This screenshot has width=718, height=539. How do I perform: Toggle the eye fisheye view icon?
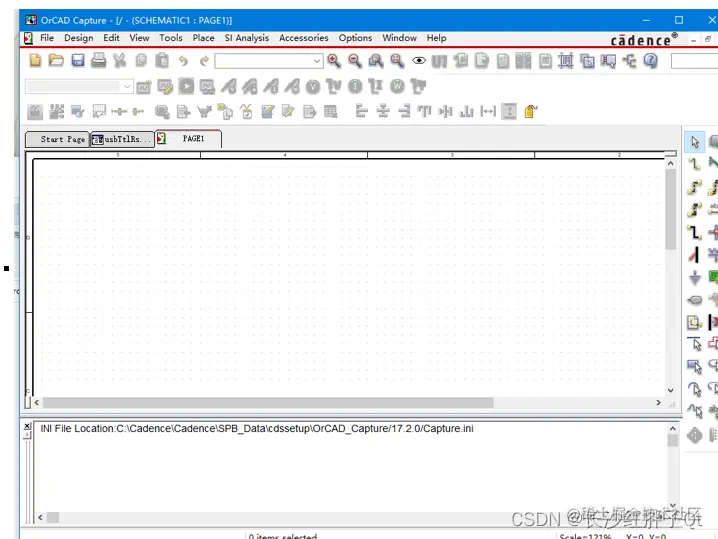tap(419, 60)
